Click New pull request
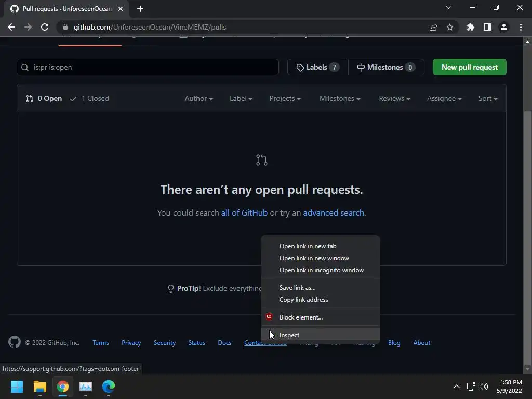Screen dimensions: 532x399 click(x=470, y=67)
